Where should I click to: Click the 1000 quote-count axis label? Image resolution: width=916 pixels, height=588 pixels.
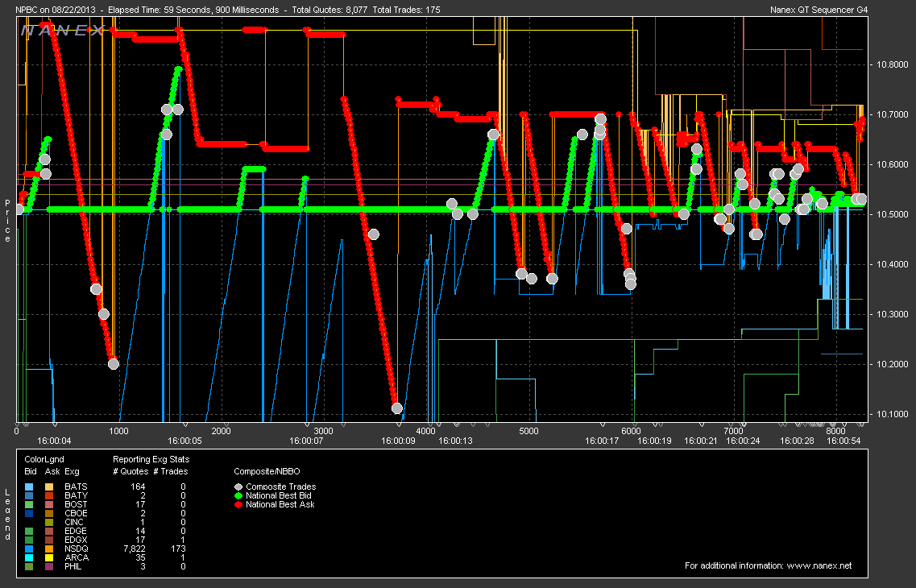point(118,432)
